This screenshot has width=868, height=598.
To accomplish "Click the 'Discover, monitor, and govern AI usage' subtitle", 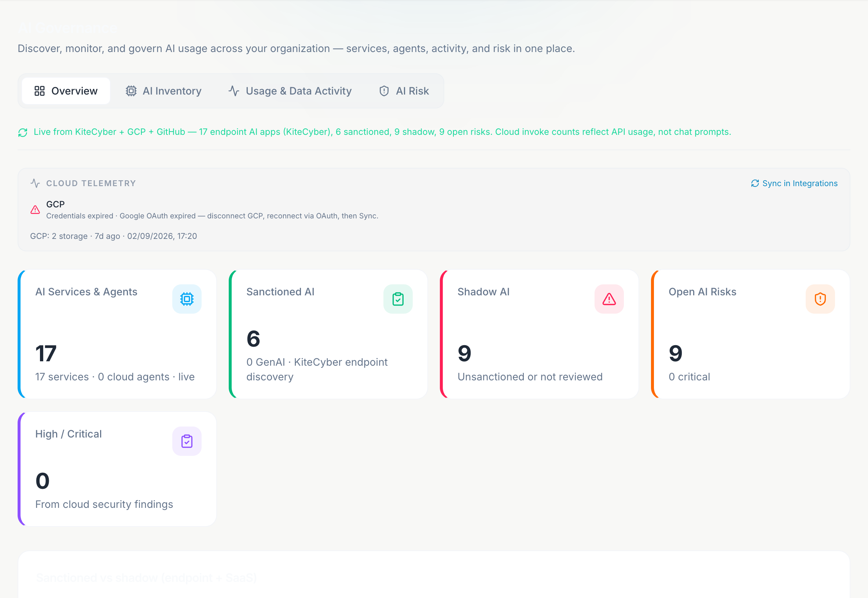I will coord(297,49).
